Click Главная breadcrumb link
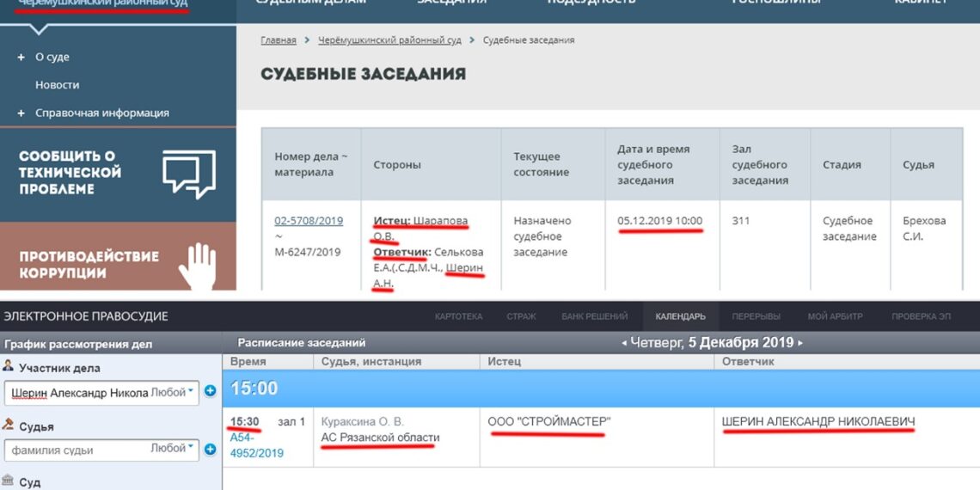The height and width of the screenshot is (490, 980). click(278, 40)
